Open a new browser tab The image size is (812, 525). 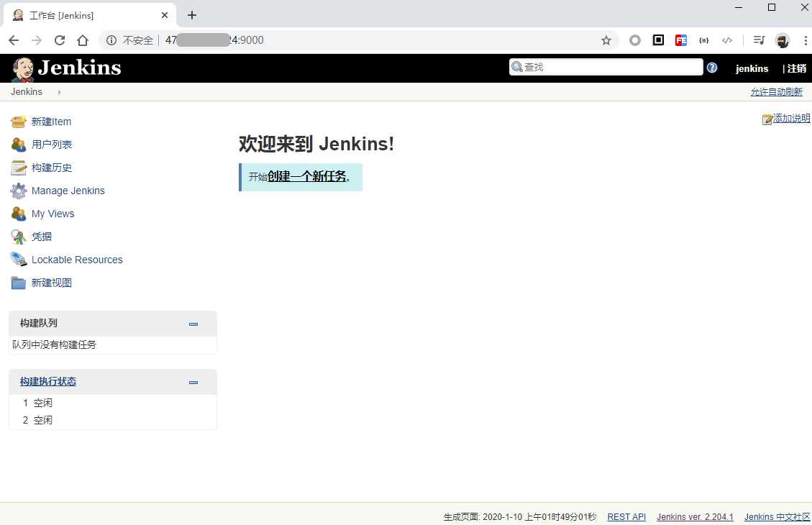191,15
